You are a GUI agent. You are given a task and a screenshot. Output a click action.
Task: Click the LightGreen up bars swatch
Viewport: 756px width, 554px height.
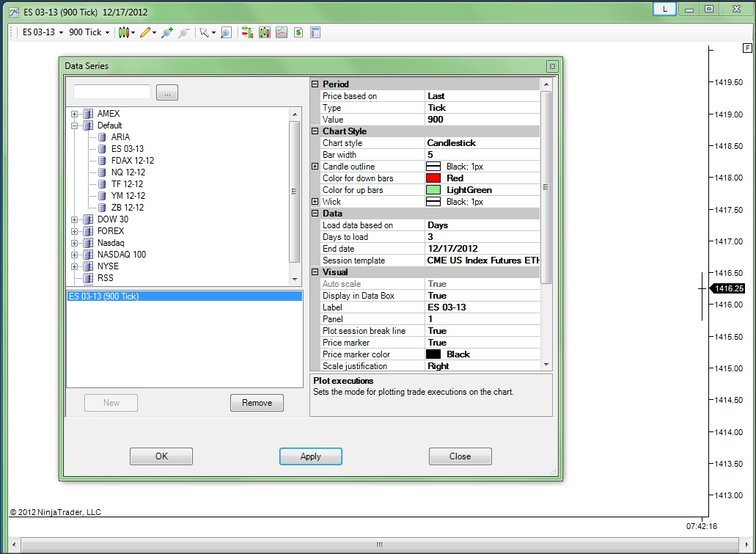tap(433, 189)
